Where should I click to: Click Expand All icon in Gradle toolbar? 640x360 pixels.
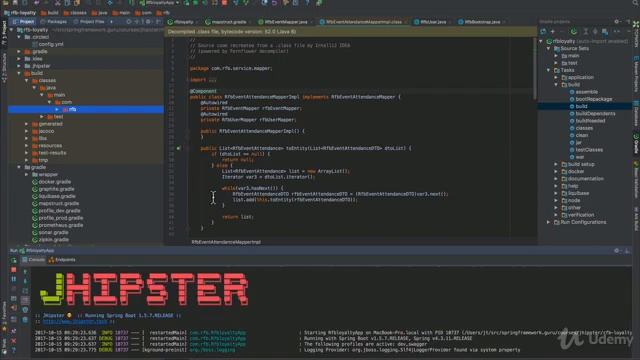(586, 31)
